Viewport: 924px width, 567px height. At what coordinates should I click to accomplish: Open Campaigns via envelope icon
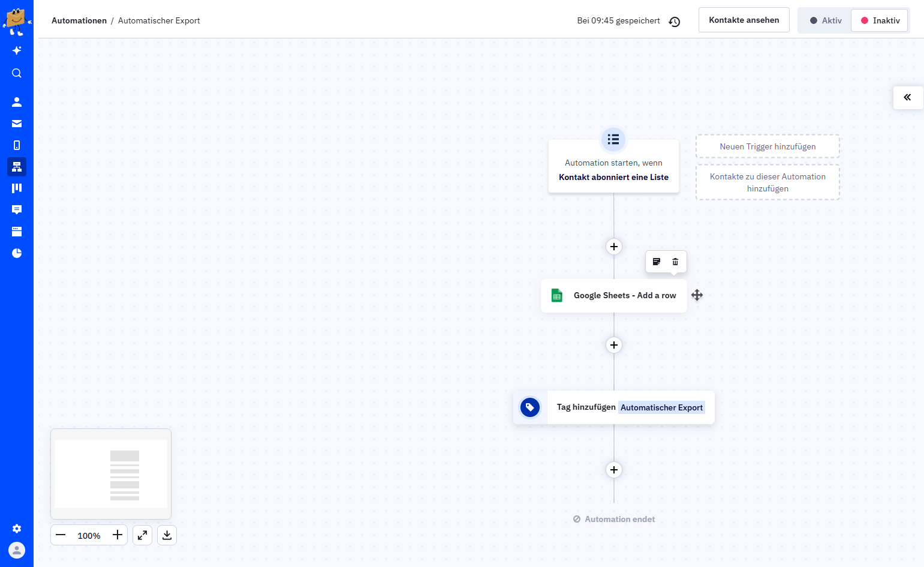17,124
